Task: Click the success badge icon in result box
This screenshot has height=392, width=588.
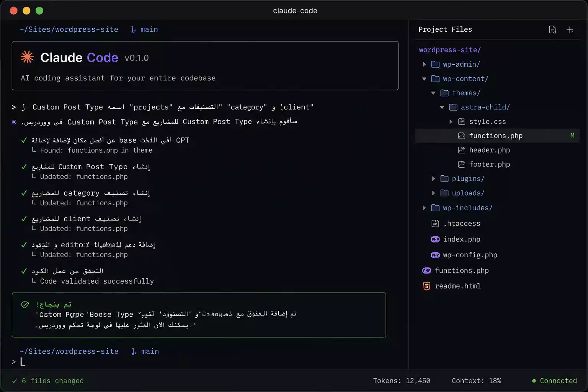Action: (x=25, y=305)
